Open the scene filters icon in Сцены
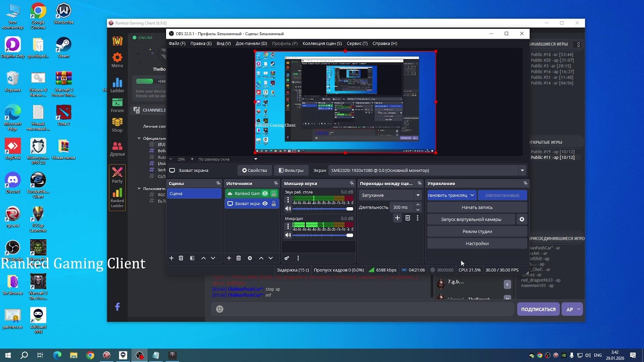The image size is (644, 362). (x=192, y=258)
